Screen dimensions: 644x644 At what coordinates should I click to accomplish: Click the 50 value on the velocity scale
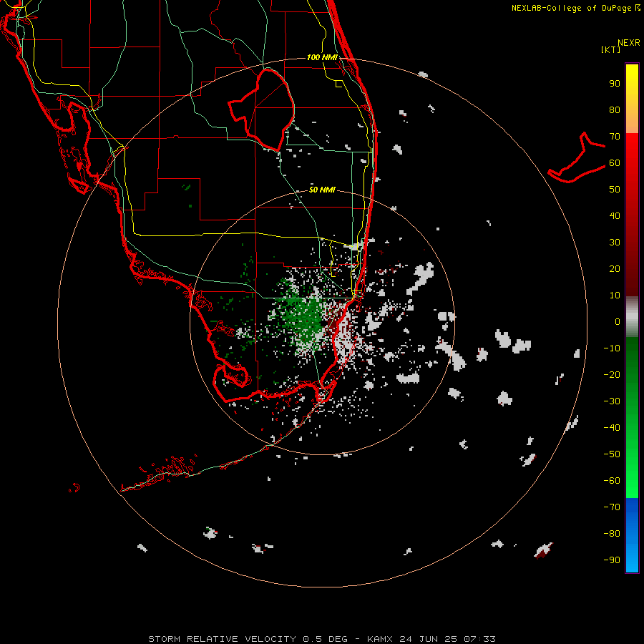click(615, 190)
